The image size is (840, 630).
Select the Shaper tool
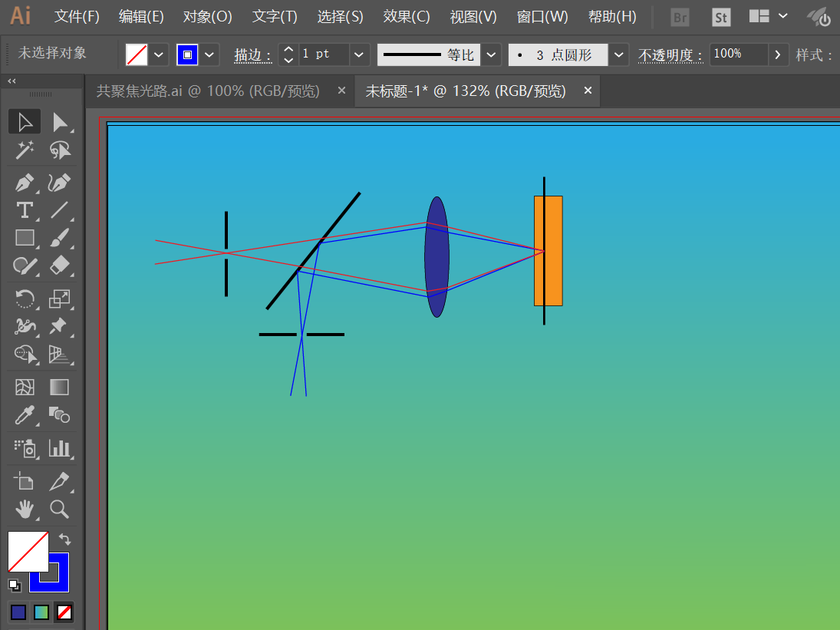pyautogui.click(x=24, y=266)
